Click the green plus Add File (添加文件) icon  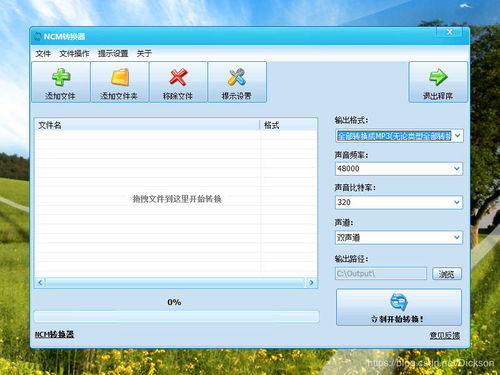pyautogui.click(x=61, y=77)
